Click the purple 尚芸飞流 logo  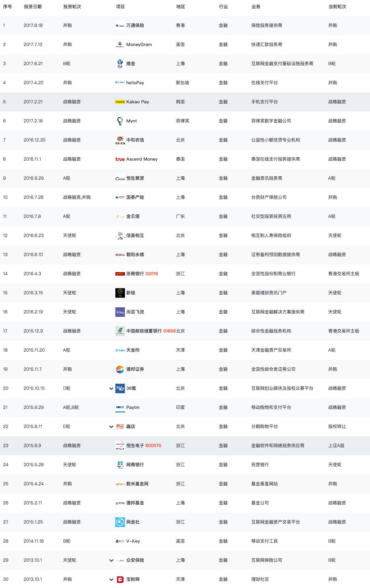120,312
